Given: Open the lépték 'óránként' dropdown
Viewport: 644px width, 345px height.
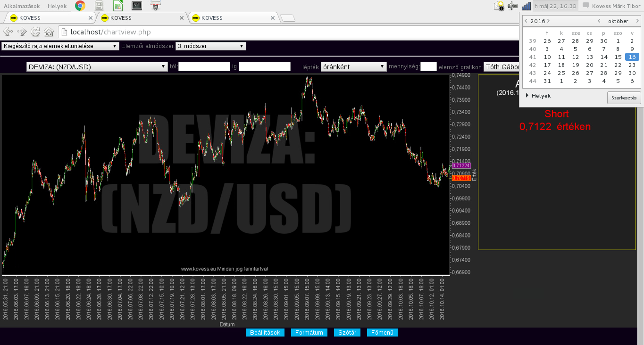Looking at the screenshot, I should 354,66.
